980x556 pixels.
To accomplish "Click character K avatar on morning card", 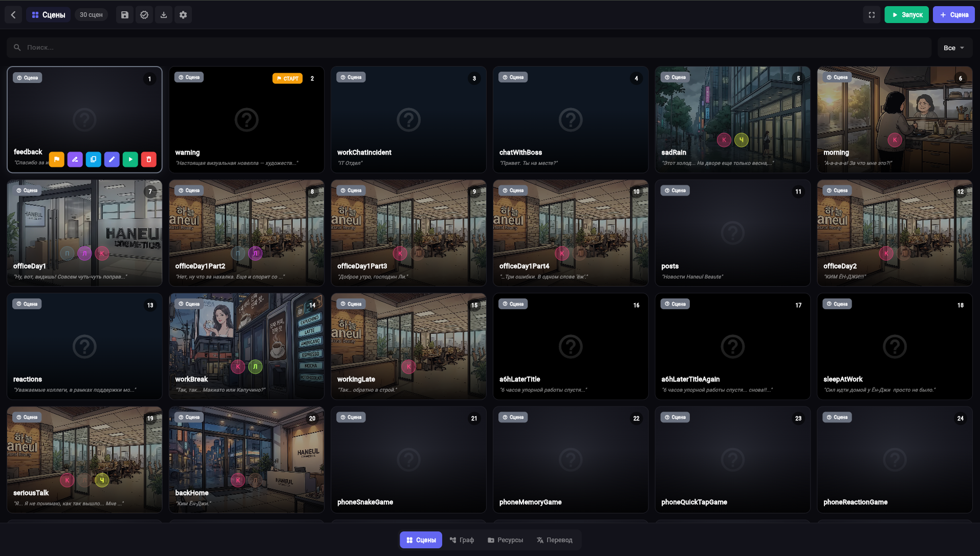I will point(895,140).
